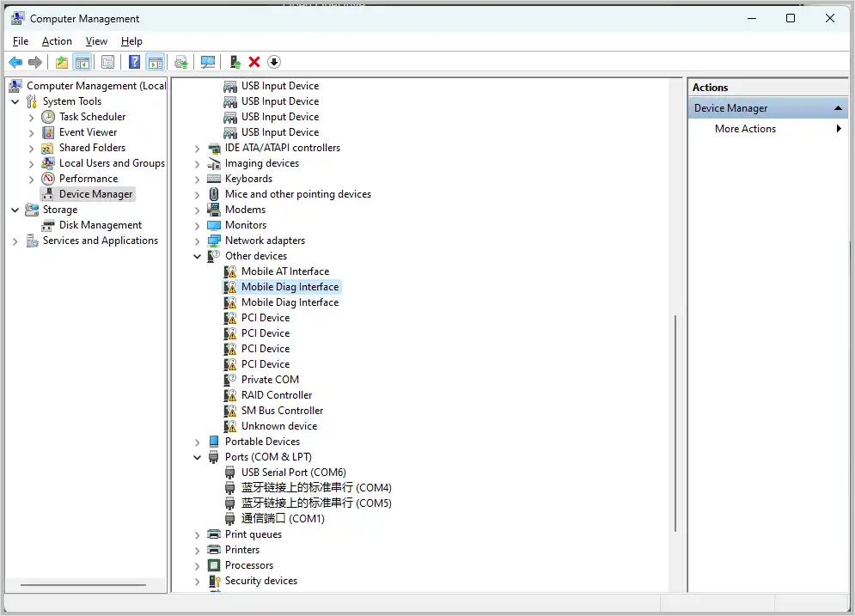Select USB Serial Port (COM6) device

[293, 473]
